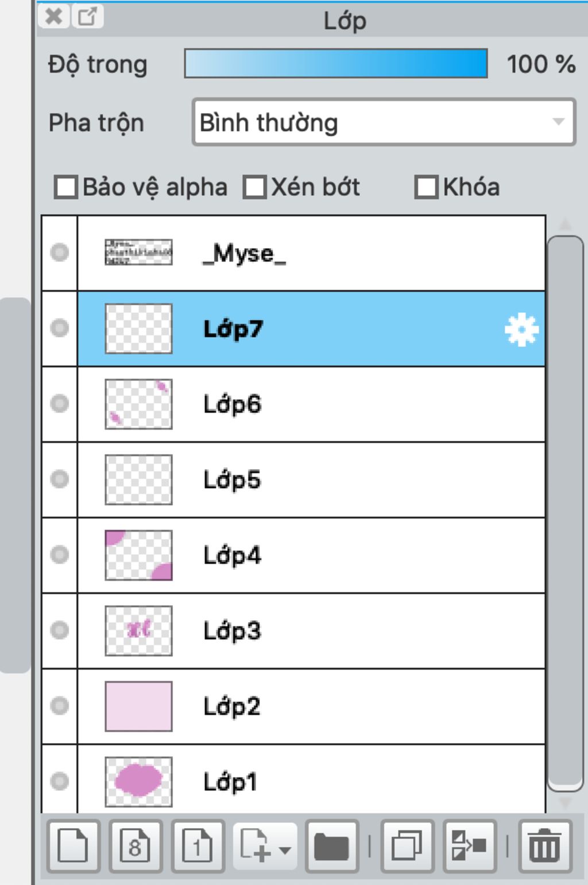Adjust the Độ trong opacity slider

tap(335, 63)
